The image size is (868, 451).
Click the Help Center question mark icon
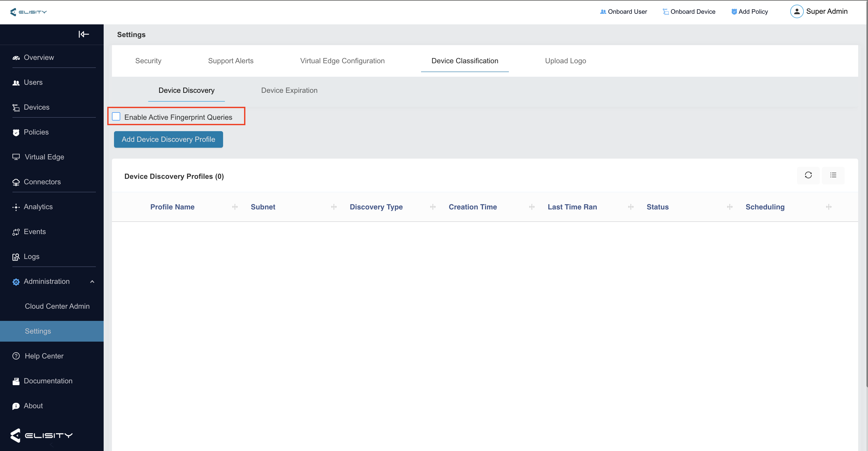(x=16, y=356)
